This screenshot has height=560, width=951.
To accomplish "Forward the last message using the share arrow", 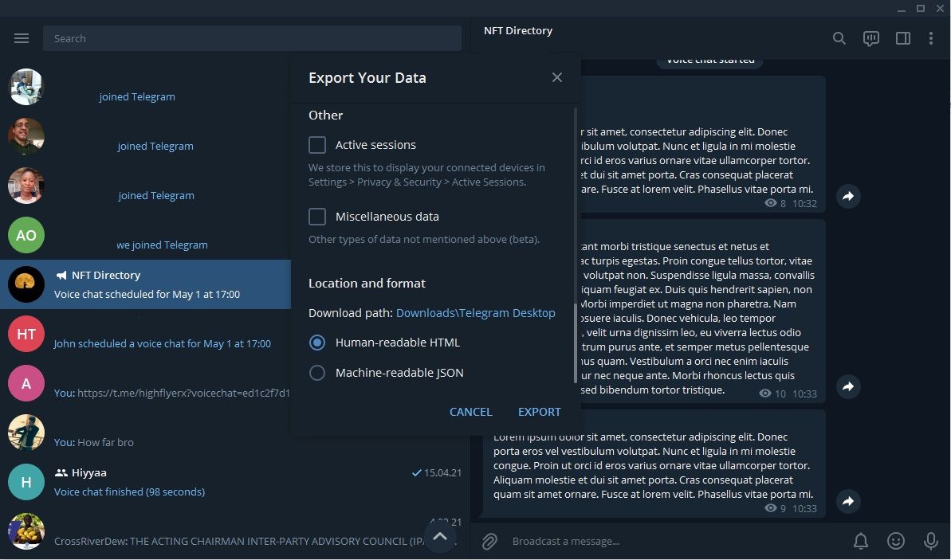I will point(847,501).
